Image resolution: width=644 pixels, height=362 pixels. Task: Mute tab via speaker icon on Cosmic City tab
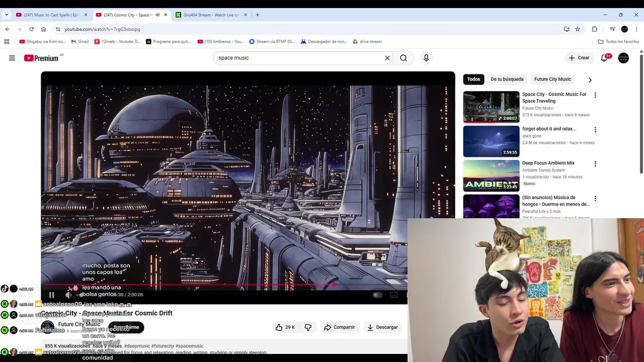point(157,15)
